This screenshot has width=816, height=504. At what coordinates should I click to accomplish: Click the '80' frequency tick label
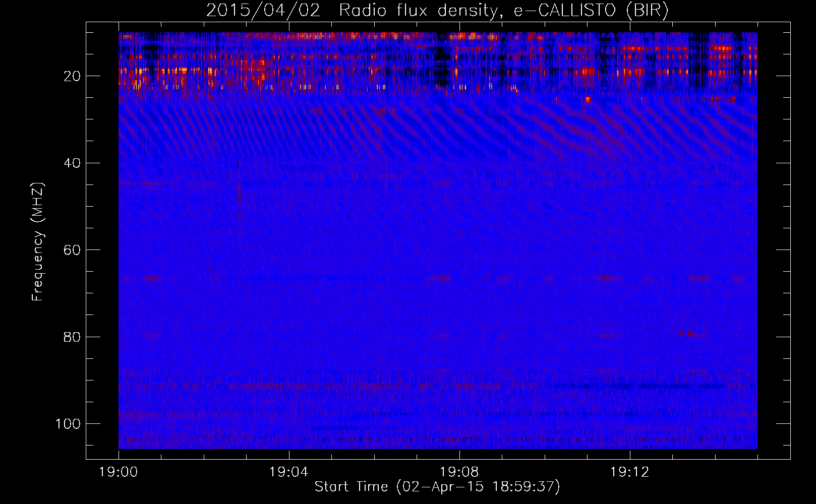pos(72,337)
